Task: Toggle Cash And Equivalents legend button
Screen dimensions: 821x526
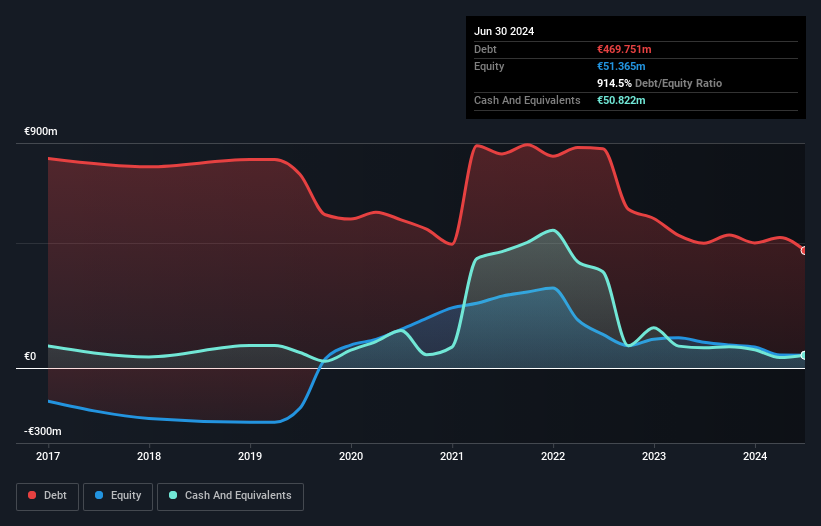Action: coord(230,496)
